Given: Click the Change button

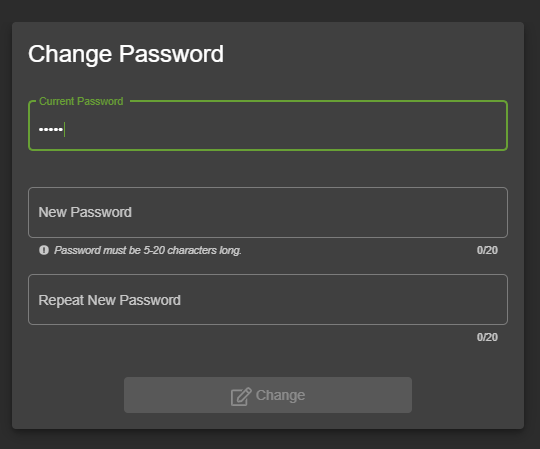Looking at the screenshot, I should 268,395.
